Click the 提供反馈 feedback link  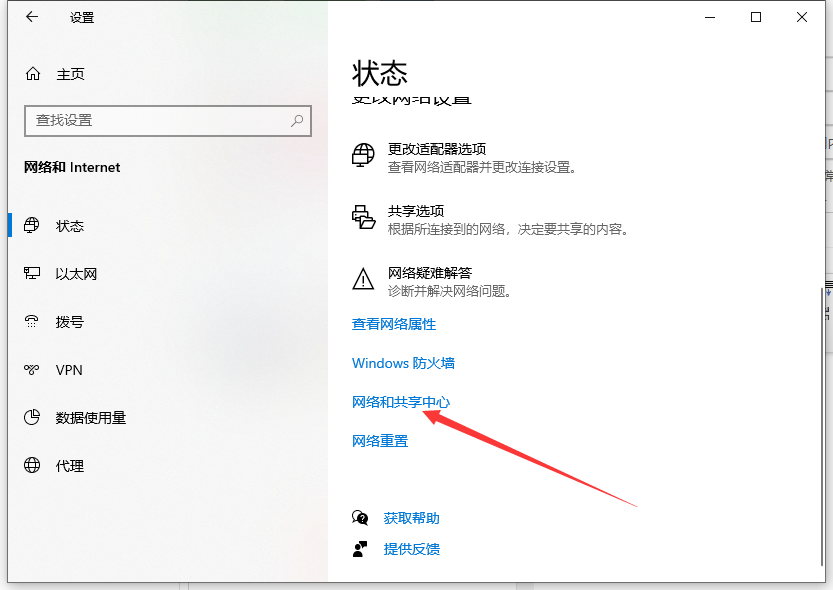pyautogui.click(x=411, y=549)
